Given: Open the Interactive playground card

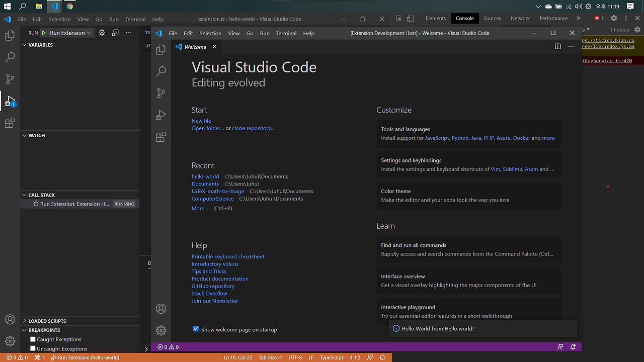Looking at the screenshot, I should pos(469,311).
